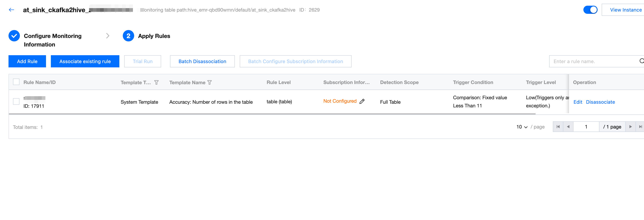Click the back arrow icon

pyautogui.click(x=11, y=10)
